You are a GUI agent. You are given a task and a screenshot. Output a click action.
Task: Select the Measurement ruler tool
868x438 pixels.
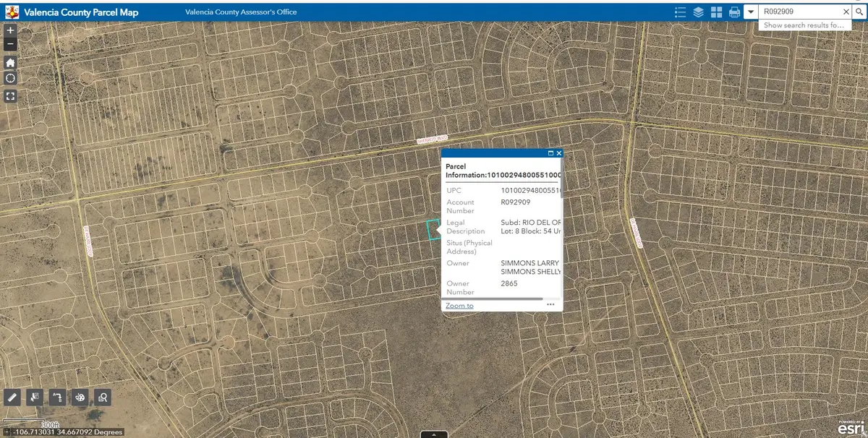[12, 397]
